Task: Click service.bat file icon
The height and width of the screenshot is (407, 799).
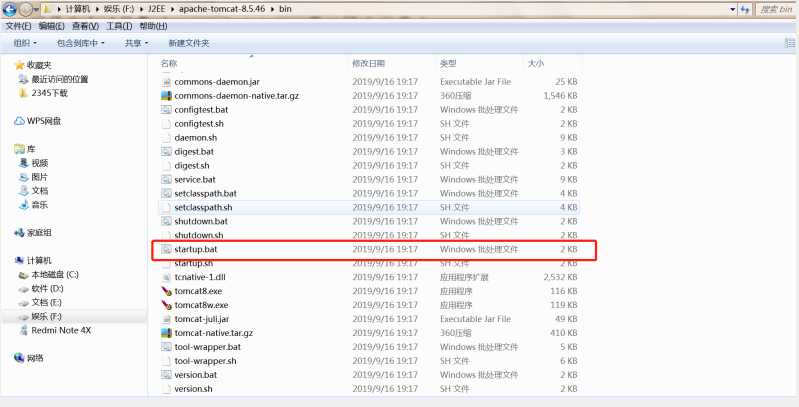Action: point(166,179)
